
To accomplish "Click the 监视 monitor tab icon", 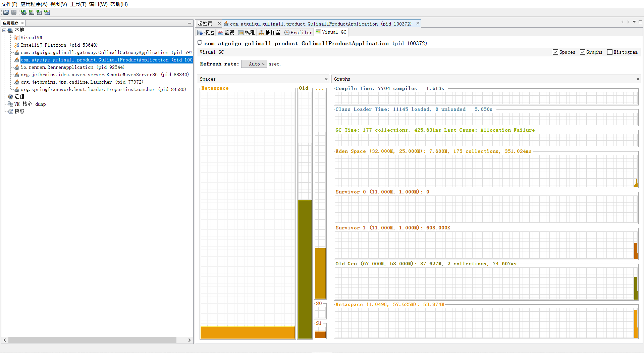I will click(220, 33).
